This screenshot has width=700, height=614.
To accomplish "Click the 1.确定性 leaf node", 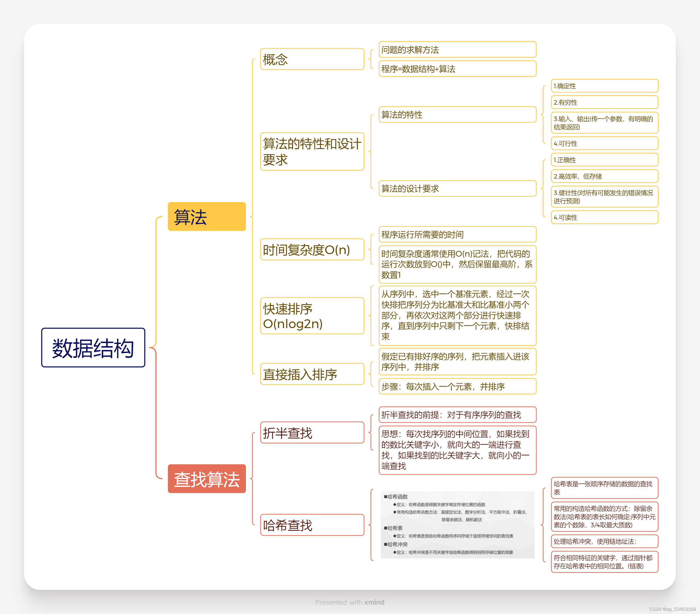I will [604, 86].
